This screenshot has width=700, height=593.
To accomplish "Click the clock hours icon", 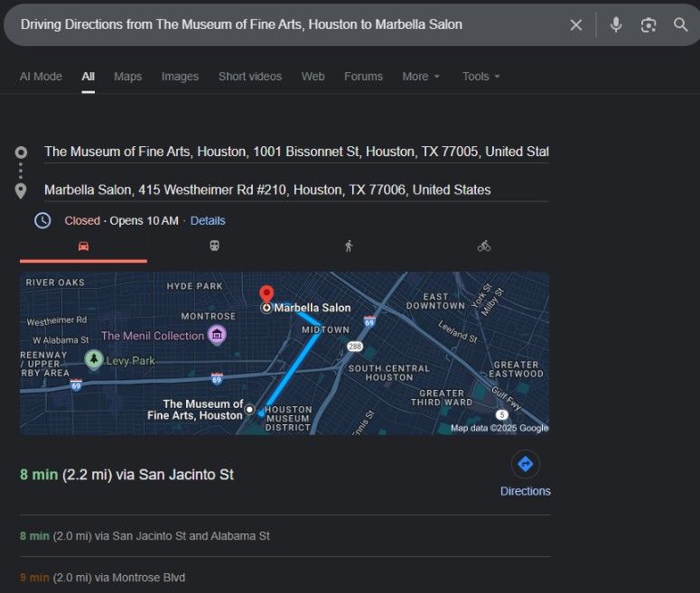I will pyautogui.click(x=42, y=221).
